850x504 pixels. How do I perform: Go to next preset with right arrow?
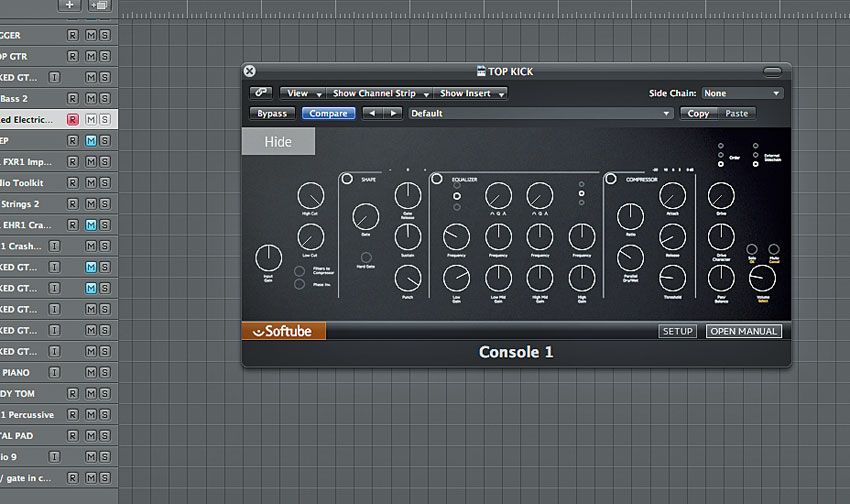[393, 113]
